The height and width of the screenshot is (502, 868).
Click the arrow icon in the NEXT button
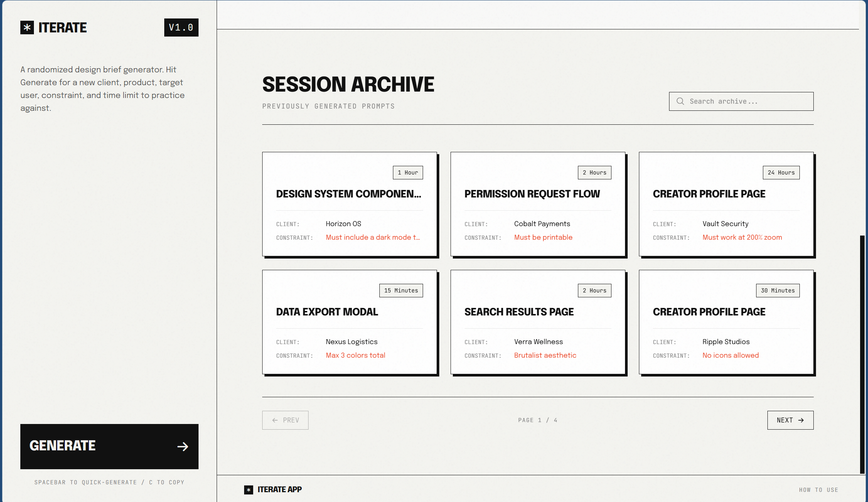point(801,420)
